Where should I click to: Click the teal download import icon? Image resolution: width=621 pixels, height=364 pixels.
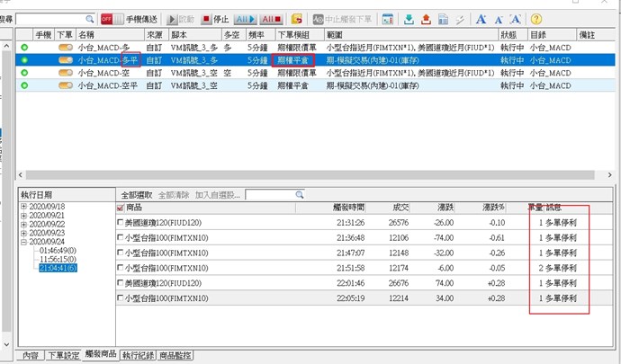[x=409, y=18]
